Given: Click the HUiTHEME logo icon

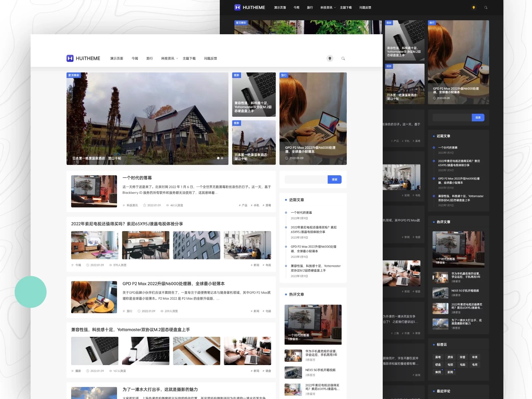Looking at the screenshot, I should (x=69, y=58).
